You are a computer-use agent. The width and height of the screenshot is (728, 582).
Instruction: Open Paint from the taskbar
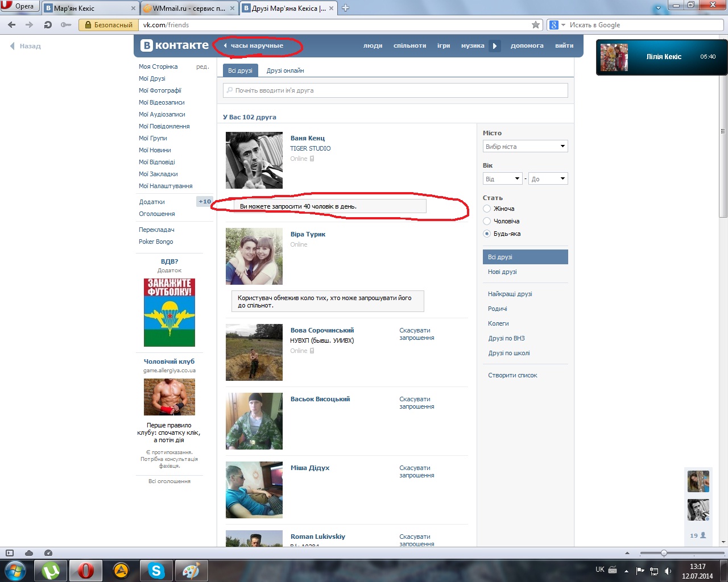[191, 570]
